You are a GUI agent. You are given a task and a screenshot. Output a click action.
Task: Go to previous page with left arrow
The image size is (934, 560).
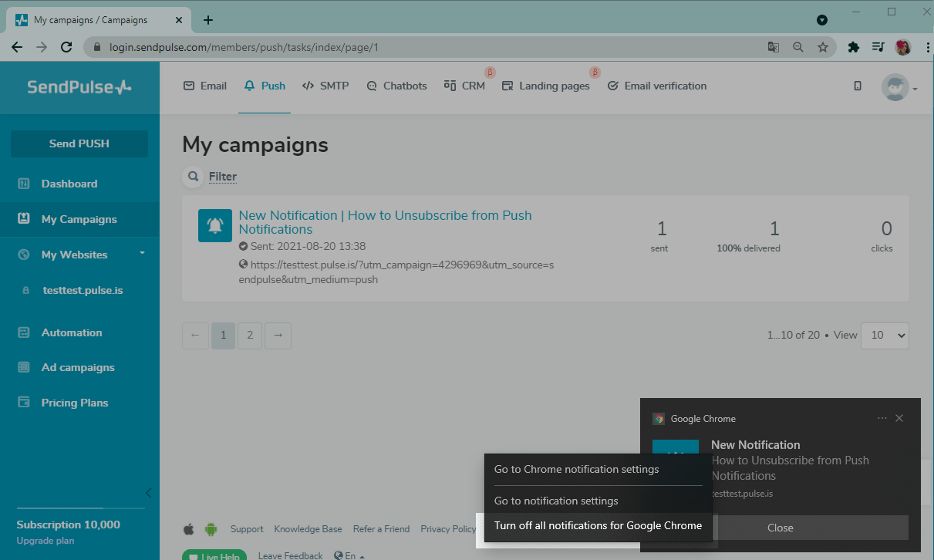195,336
